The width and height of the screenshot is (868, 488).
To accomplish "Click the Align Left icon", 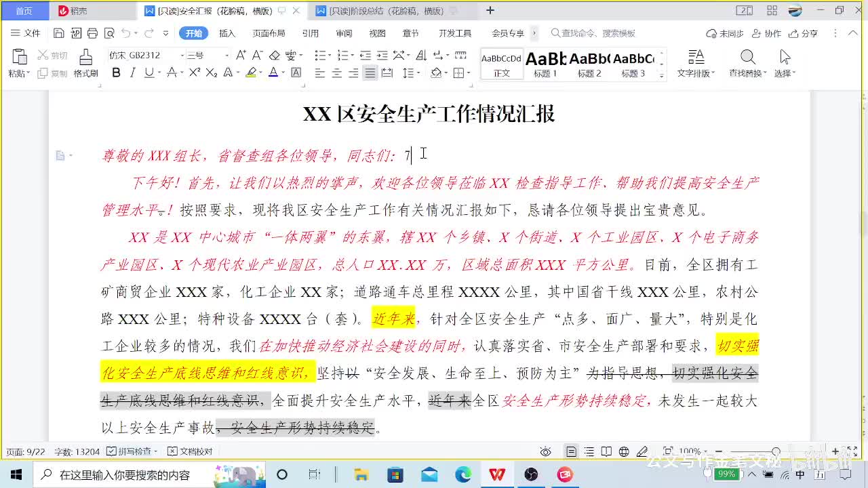I will tap(320, 73).
